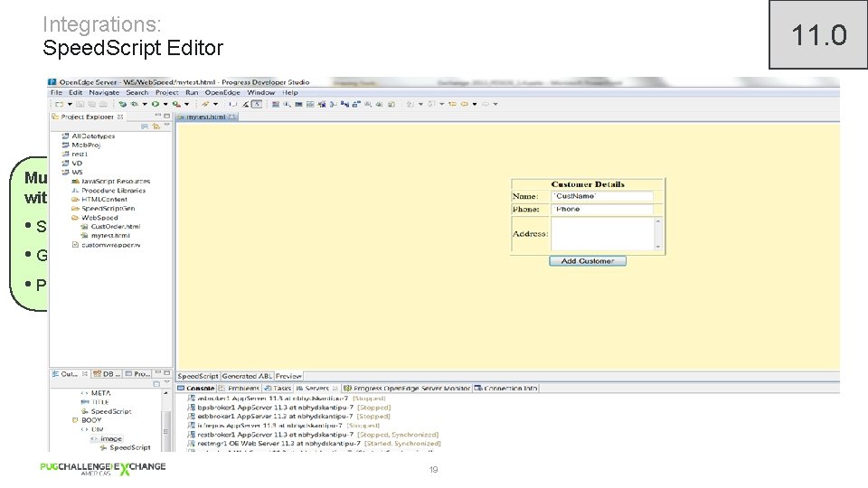
Task: Click Collapse All icon in Project Explorer
Action: point(145,127)
